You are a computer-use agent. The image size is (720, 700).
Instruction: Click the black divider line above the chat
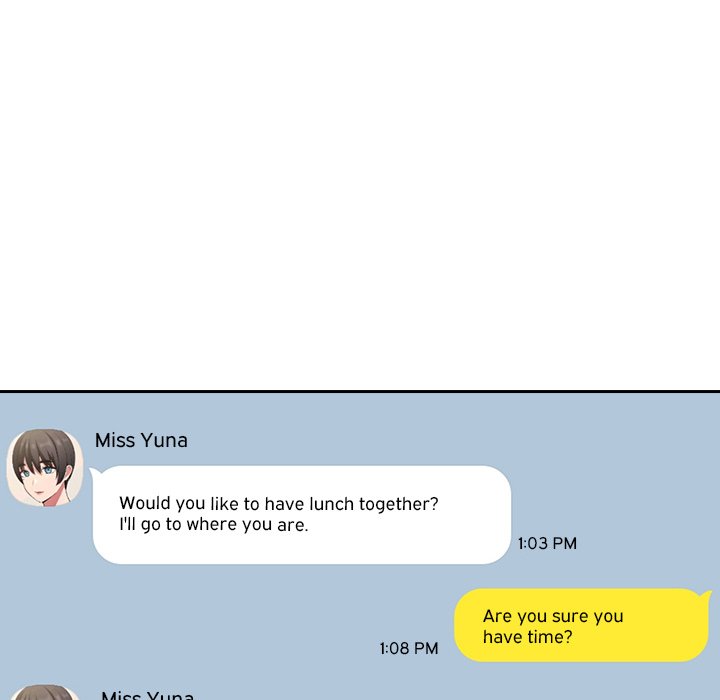coord(360,391)
